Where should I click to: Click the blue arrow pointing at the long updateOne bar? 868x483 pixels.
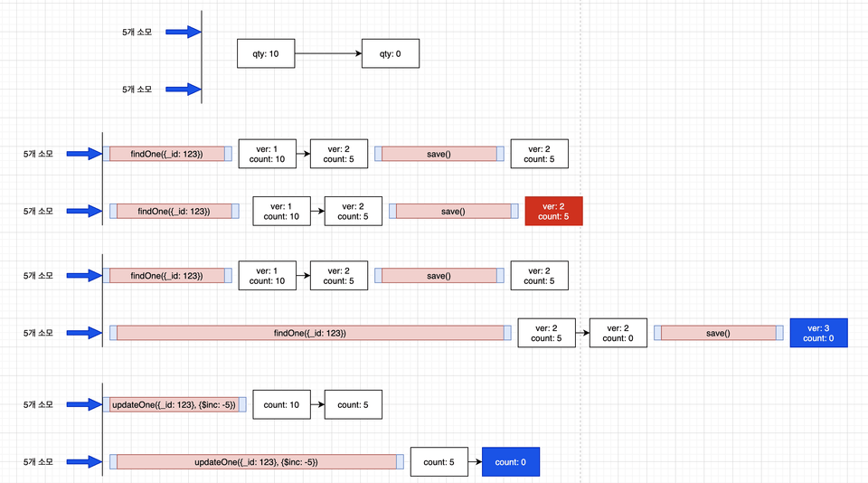(x=84, y=462)
